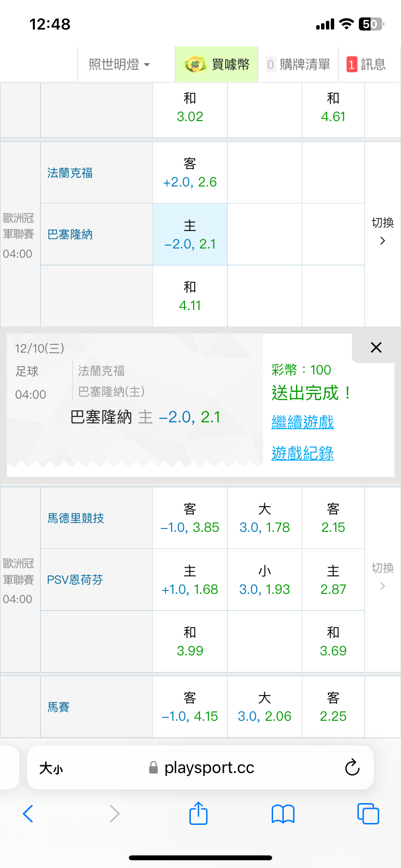The width and height of the screenshot is (401, 868).
Task: Click the 繼續遊戲 link
Action: (303, 422)
